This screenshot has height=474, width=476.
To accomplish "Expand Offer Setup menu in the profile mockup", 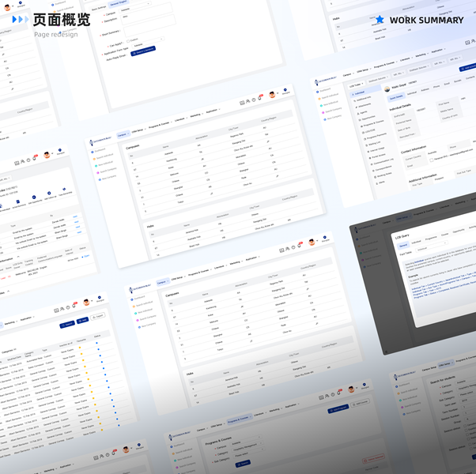I will pos(363,70).
